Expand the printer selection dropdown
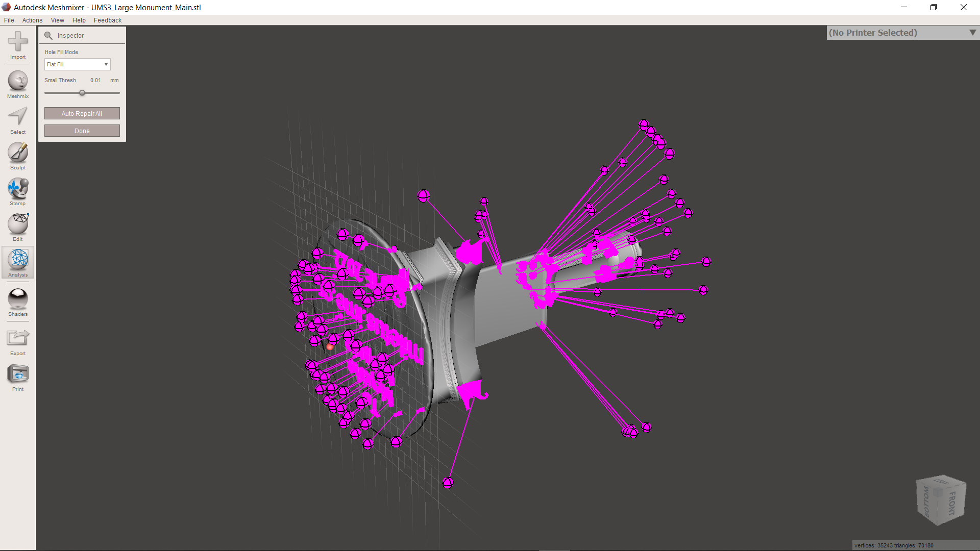This screenshot has height=551, width=980. click(972, 32)
